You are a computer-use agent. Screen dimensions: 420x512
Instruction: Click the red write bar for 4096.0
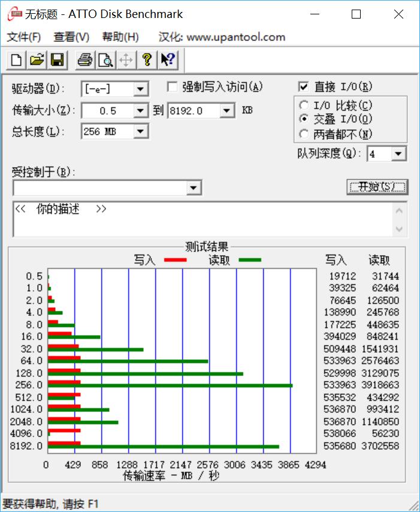click(64, 431)
